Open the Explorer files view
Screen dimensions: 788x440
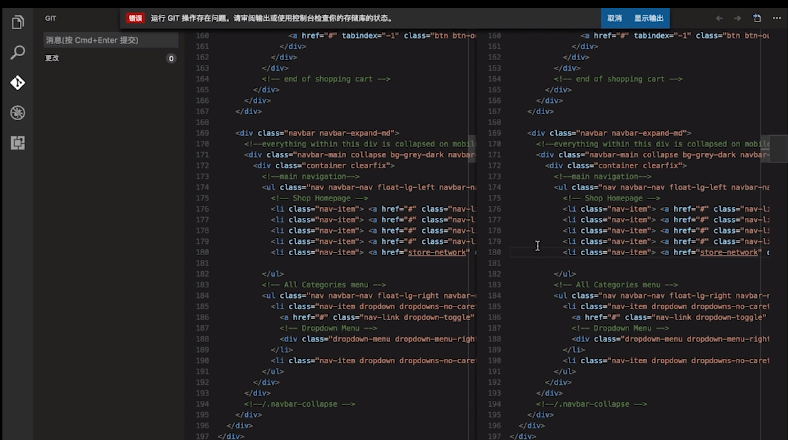[18, 22]
